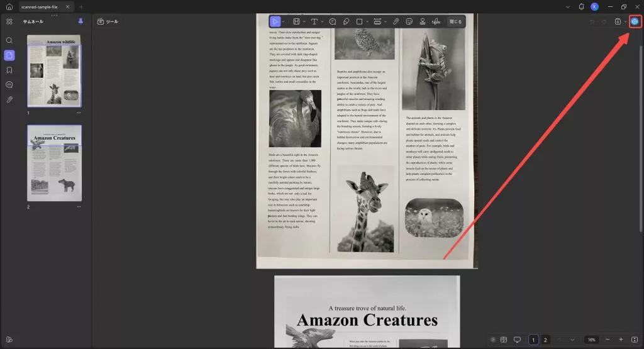Click the Undo arrow at top right
Viewport: 644px width, 349px height.
coord(592,21)
